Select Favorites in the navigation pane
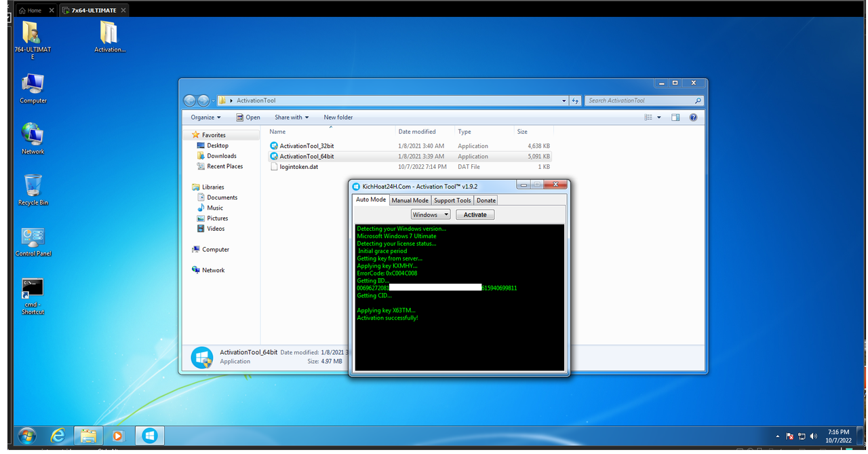 point(214,135)
